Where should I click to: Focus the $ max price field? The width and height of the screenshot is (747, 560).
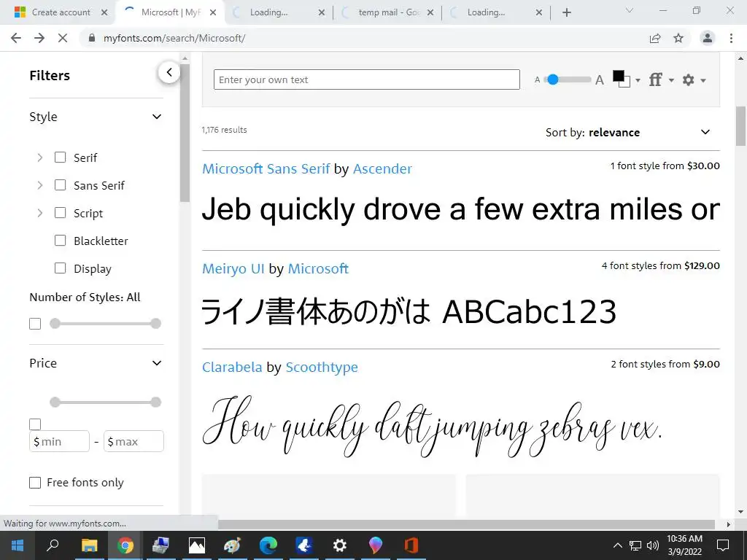(x=133, y=441)
